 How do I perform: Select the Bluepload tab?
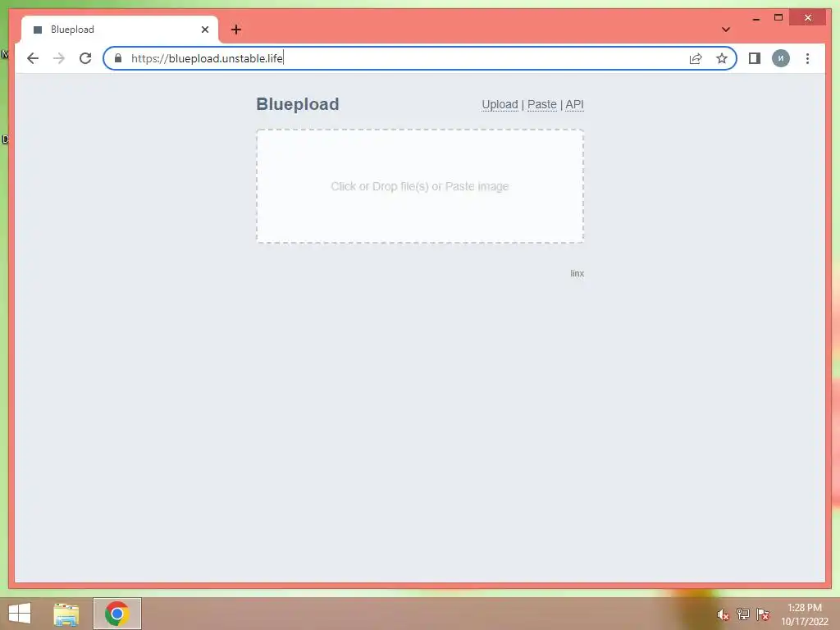click(x=120, y=30)
